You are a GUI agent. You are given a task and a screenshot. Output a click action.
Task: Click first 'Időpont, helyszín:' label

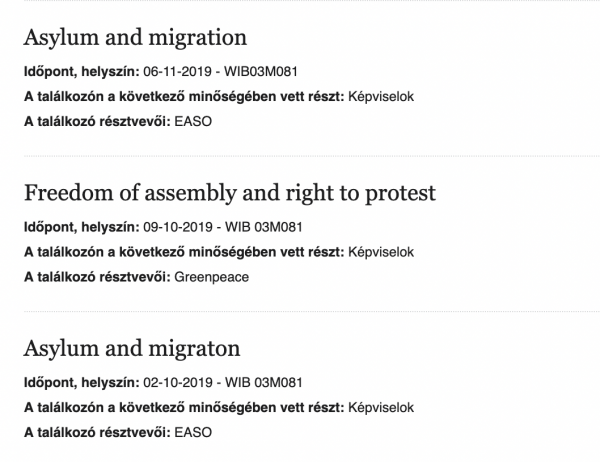click(82, 72)
